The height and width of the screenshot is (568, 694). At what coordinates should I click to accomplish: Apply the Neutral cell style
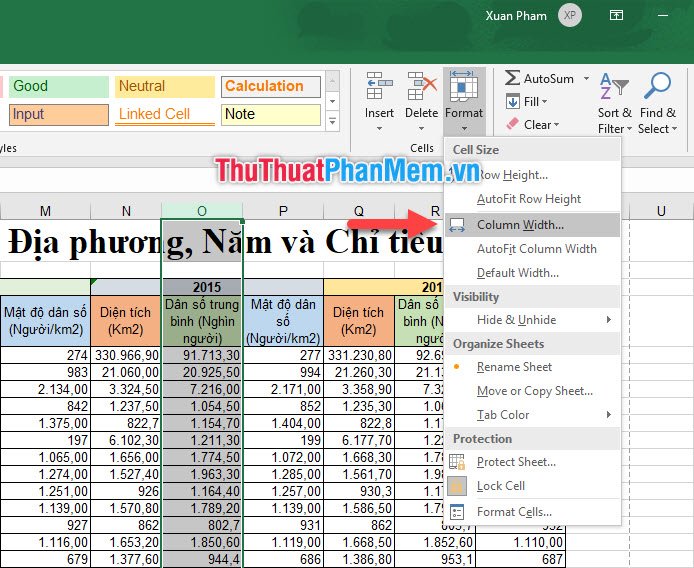[165, 86]
